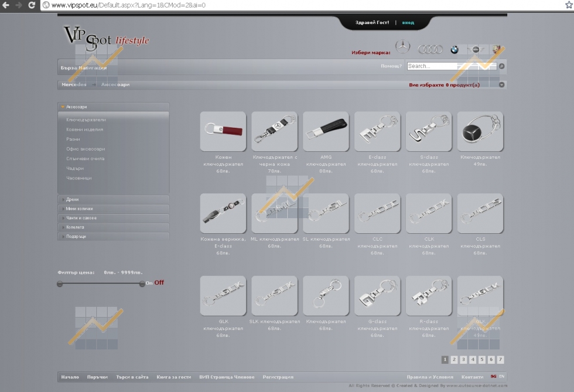Open Търси в сайта footer link

click(132, 377)
